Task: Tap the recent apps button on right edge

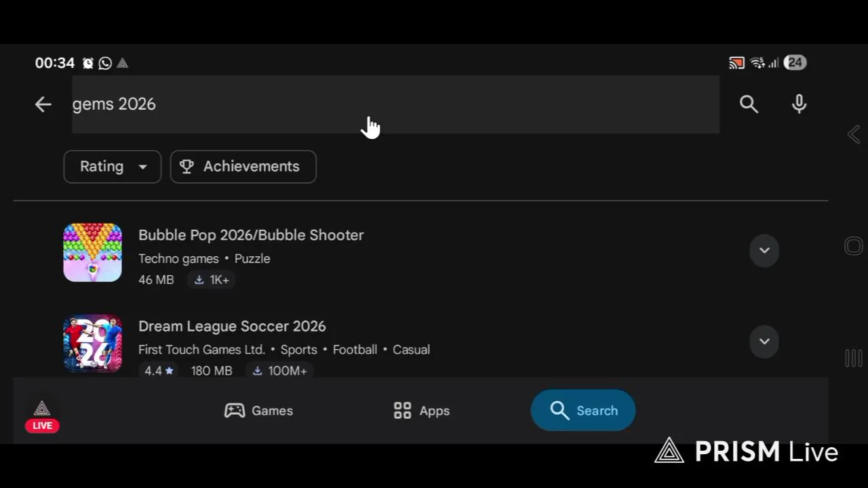Action: (854, 358)
